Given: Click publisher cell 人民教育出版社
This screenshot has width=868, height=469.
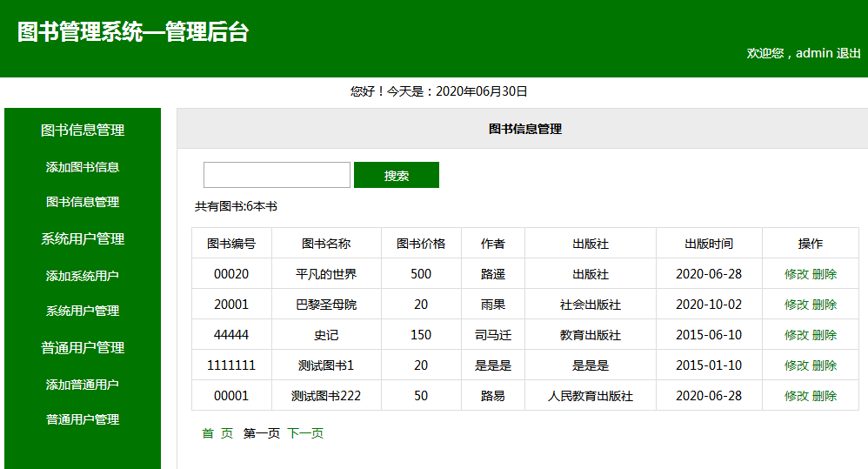Looking at the screenshot, I should [x=590, y=396].
